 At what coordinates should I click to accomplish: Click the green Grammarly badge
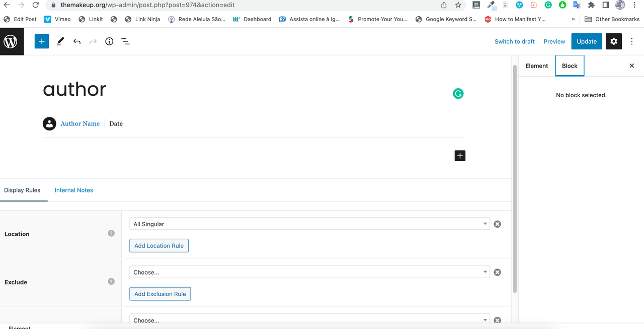[x=458, y=94]
